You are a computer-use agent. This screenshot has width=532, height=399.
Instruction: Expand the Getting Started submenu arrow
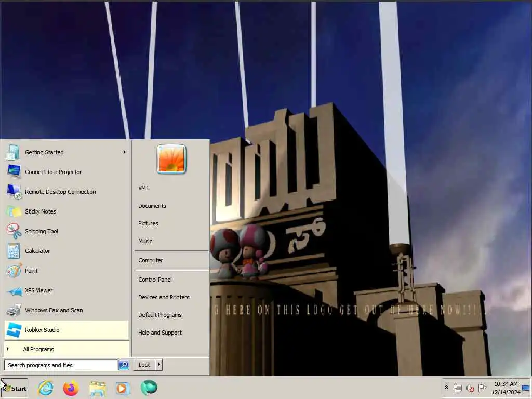point(125,152)
